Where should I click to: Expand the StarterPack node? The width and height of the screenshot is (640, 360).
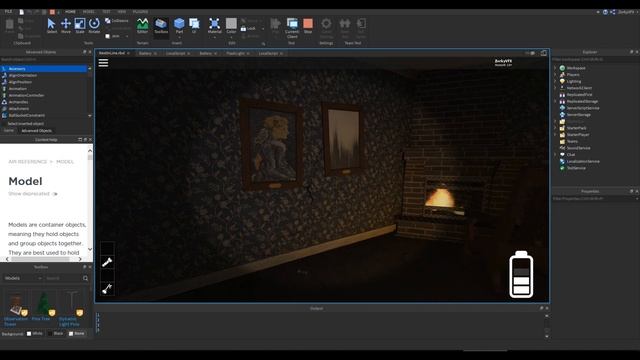pyautogui.click(x=555, y=128)
